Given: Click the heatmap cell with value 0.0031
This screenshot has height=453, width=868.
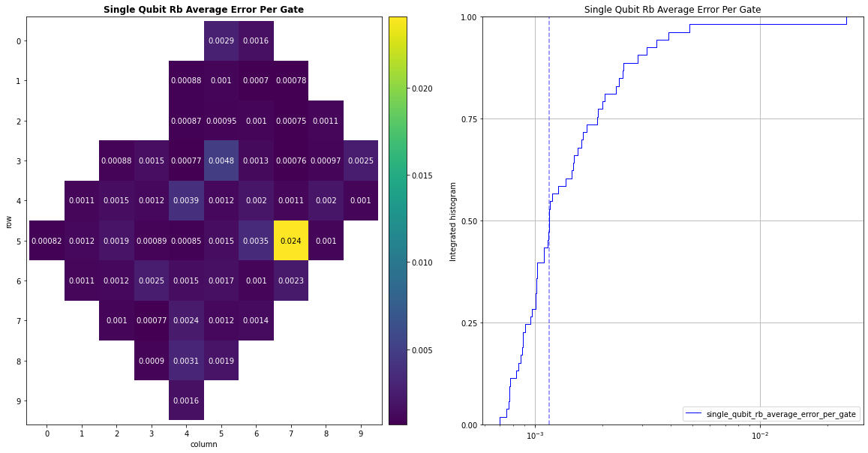Looking at the screenshot, I should point(185,361).
